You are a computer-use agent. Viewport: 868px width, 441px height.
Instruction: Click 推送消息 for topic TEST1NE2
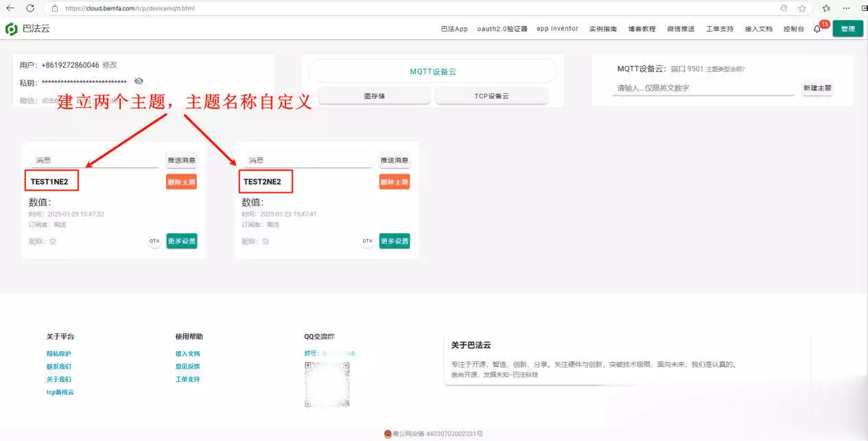tap(181, 160)
